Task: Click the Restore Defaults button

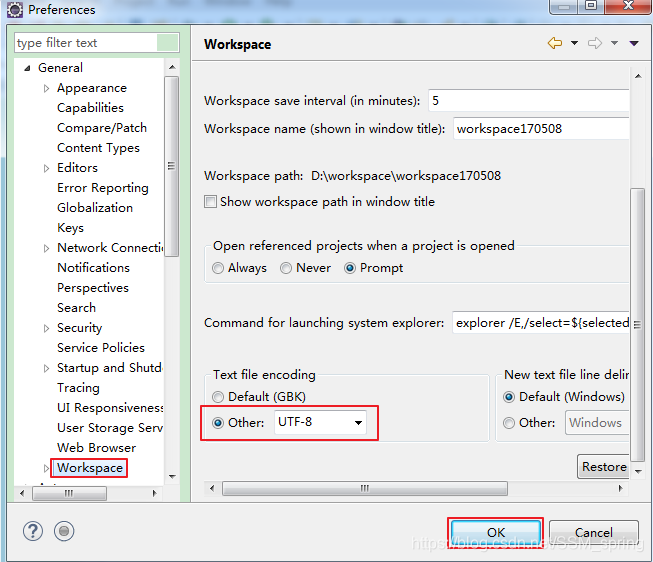Action: [x=603, y=467]
